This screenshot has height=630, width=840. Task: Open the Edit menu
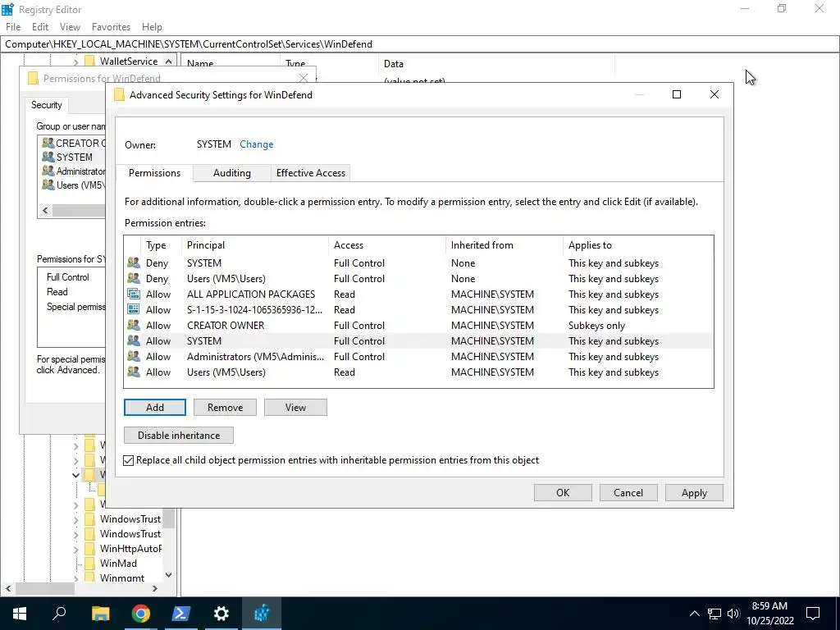[x=40, y=27]
